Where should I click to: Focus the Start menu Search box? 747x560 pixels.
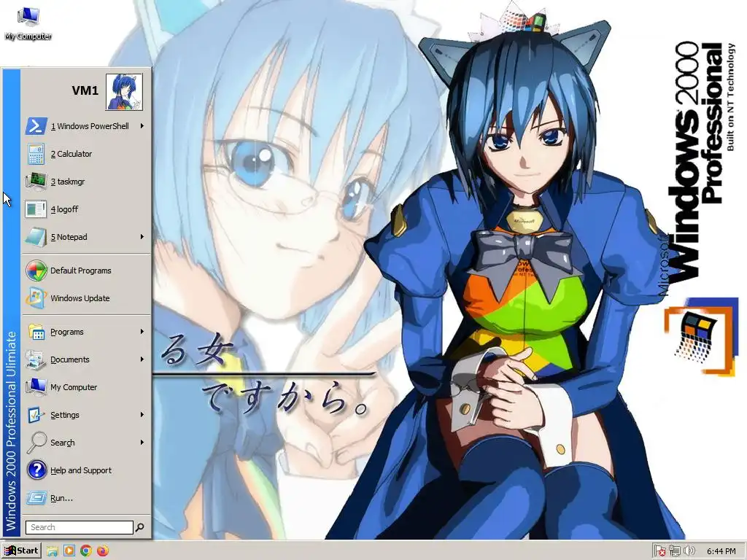coord(79,527)
